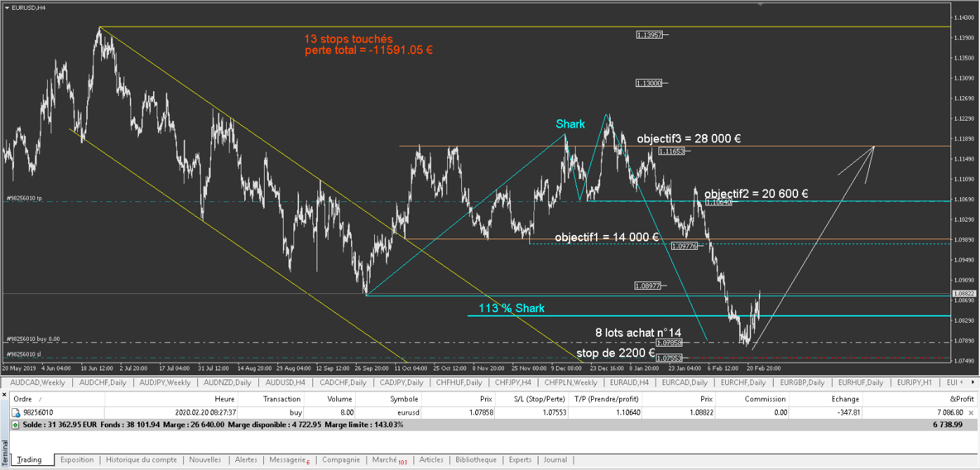Select the '#98256010 tp' order line label
Image resolution: width=980 pixels, height=470 pixels.
point(23,199)
